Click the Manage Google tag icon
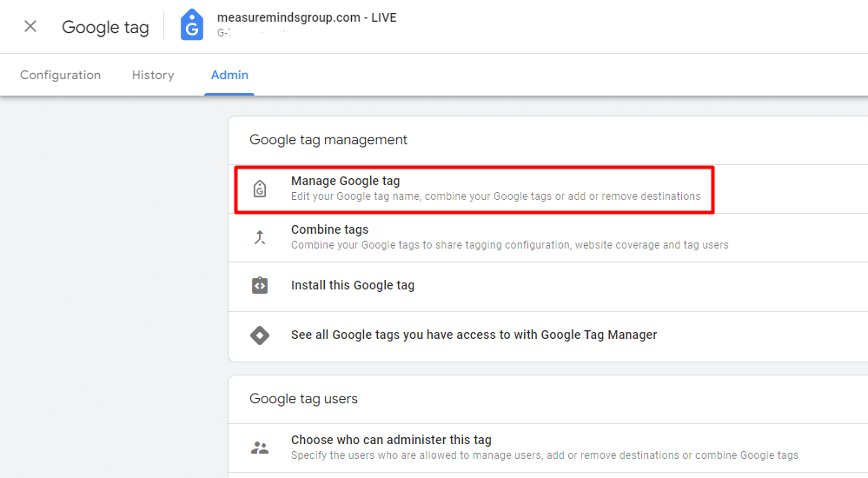868x478 pixels. (260, 189)
